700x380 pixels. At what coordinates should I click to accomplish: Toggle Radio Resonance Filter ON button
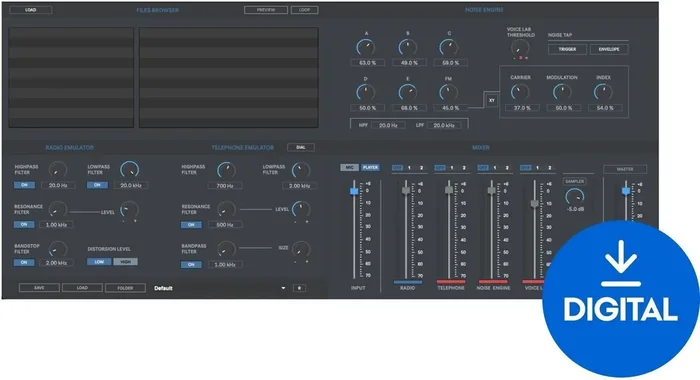pyautogui.click(x=24, y=224)
